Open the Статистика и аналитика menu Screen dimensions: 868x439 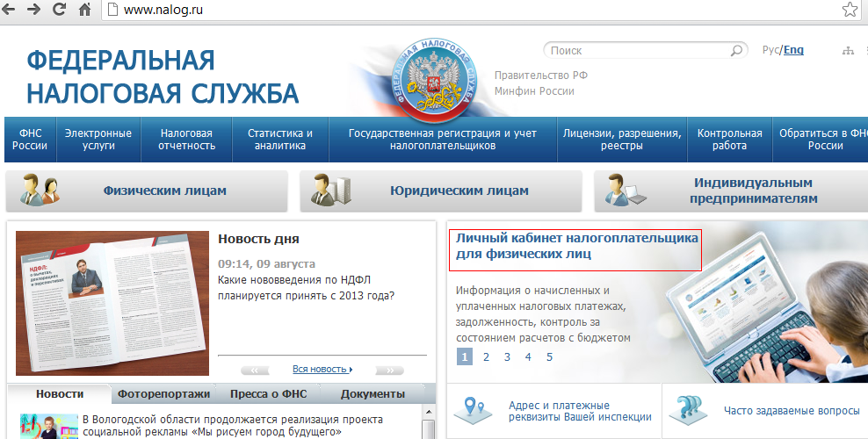tap(280, 140)
